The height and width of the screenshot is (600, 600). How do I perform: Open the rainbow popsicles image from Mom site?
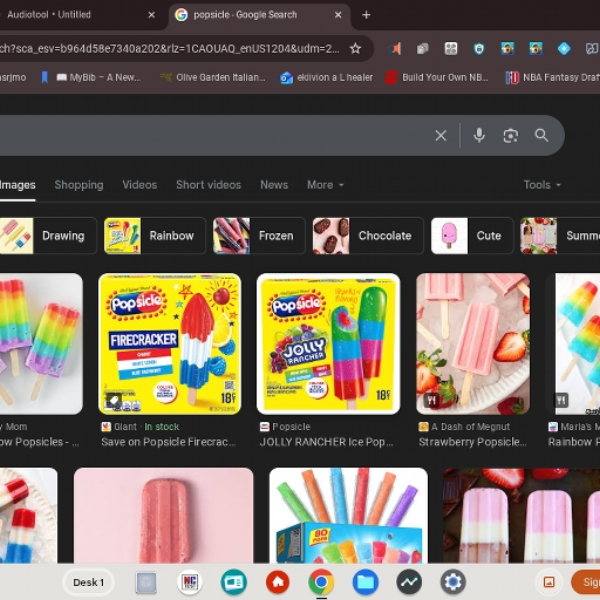point(41,344)
